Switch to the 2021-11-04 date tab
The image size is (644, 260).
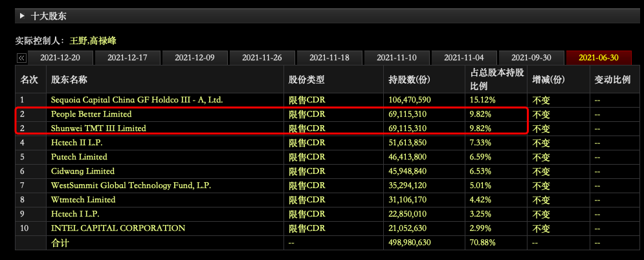click(x=464, y=58)
